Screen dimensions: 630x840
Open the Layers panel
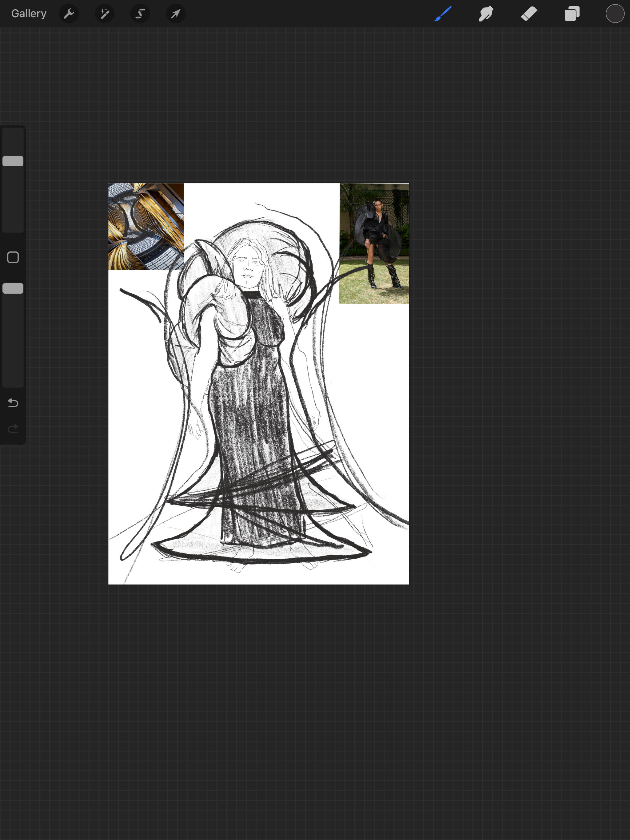(572, 14)
